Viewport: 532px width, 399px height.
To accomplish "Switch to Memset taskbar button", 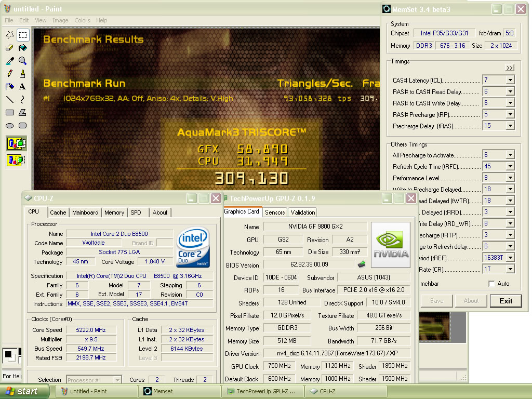I will click(179, 391).
